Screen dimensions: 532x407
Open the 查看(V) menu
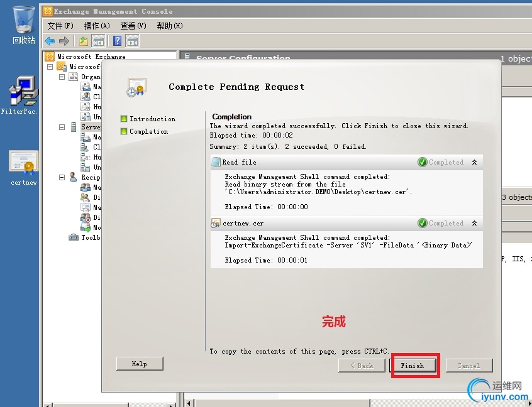pos(133,26)
